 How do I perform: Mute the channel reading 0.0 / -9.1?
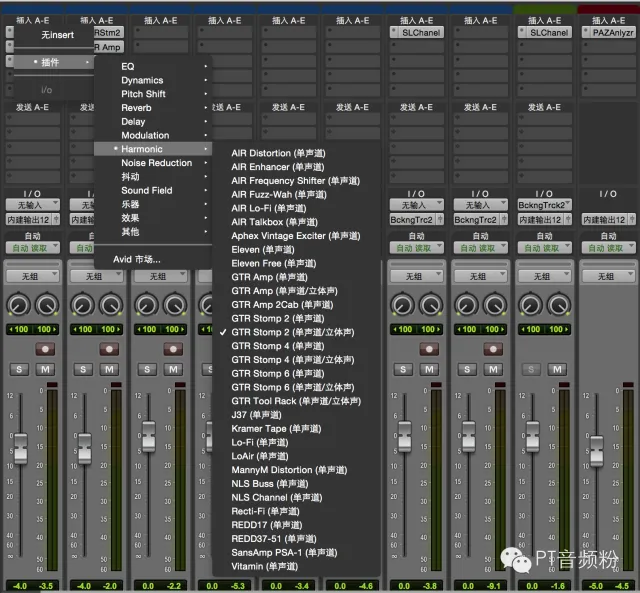[493, 370]
